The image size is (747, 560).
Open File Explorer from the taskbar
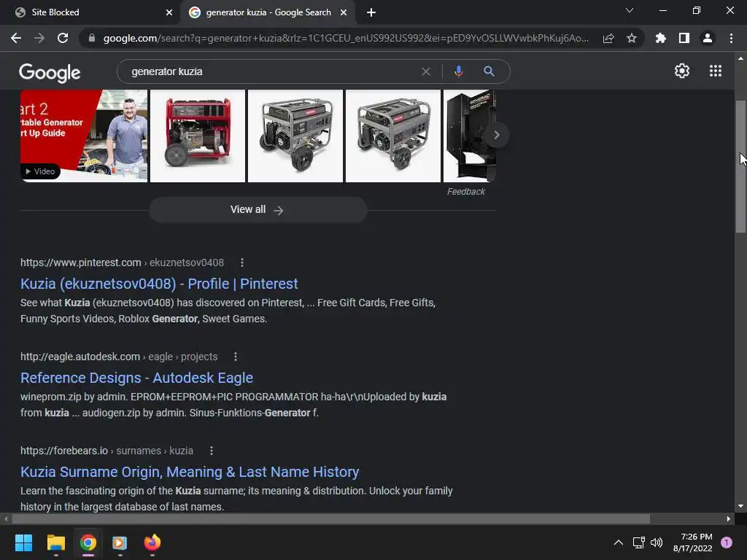(55, 542)
